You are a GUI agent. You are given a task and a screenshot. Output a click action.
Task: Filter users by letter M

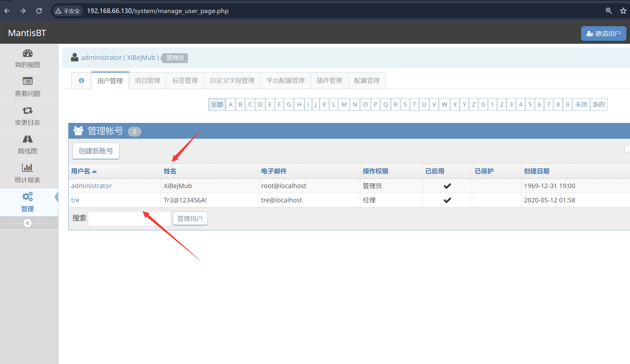pos(344,104)
